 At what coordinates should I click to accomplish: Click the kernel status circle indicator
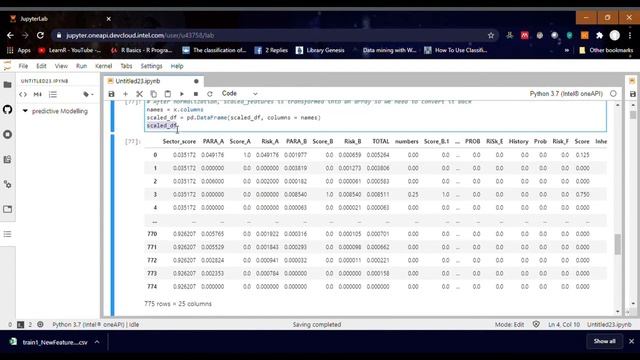coord(613,94)
